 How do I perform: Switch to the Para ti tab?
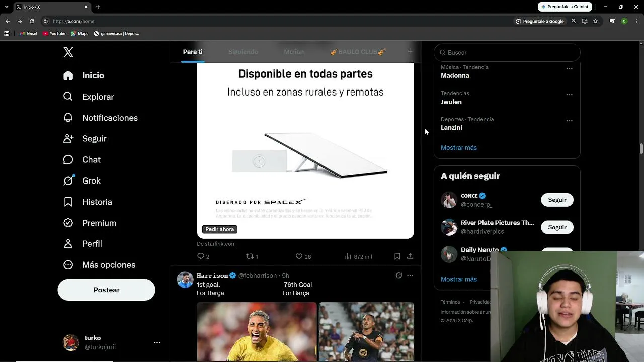click(x=193, y=52)
